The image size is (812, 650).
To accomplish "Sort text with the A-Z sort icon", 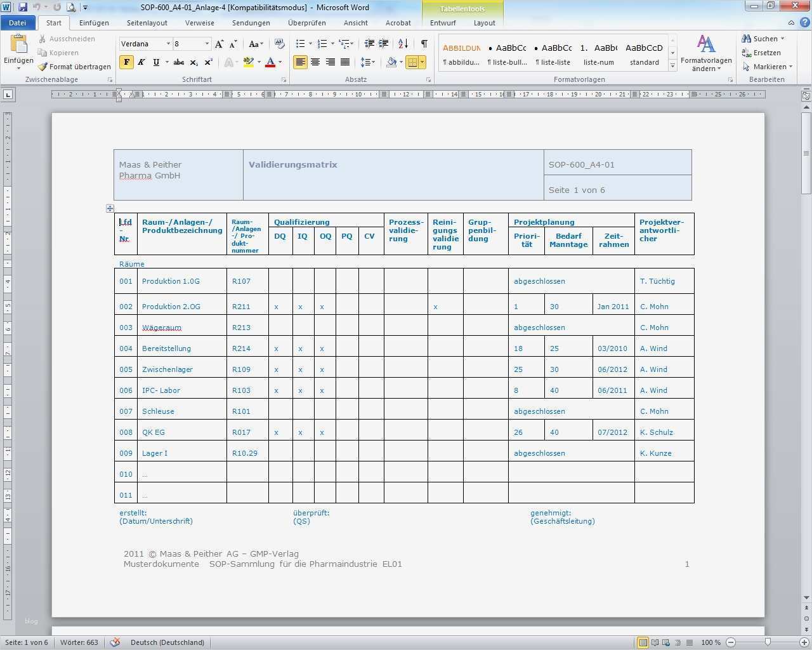I will [x=403, y=44].
